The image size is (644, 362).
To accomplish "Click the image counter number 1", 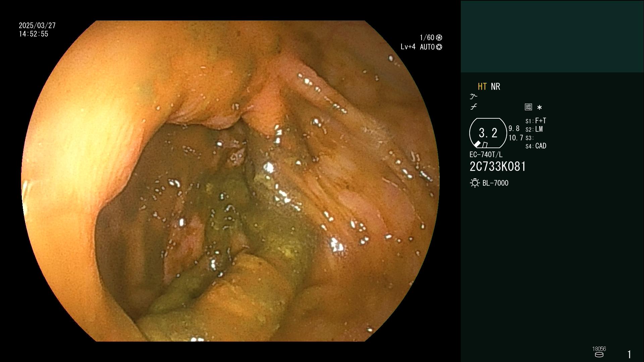I will pos(629,354).
